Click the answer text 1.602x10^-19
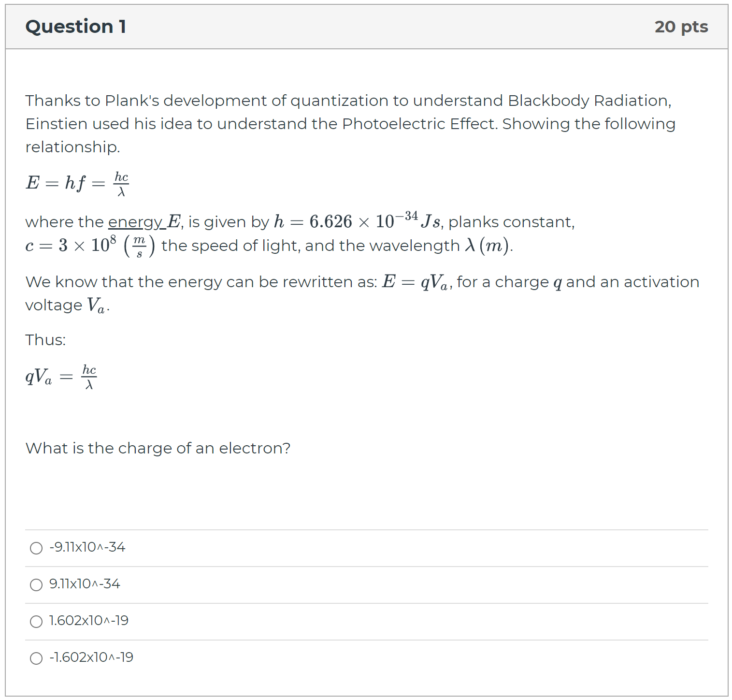Viewport: 732px width, 700px height. tap(88, 620)
